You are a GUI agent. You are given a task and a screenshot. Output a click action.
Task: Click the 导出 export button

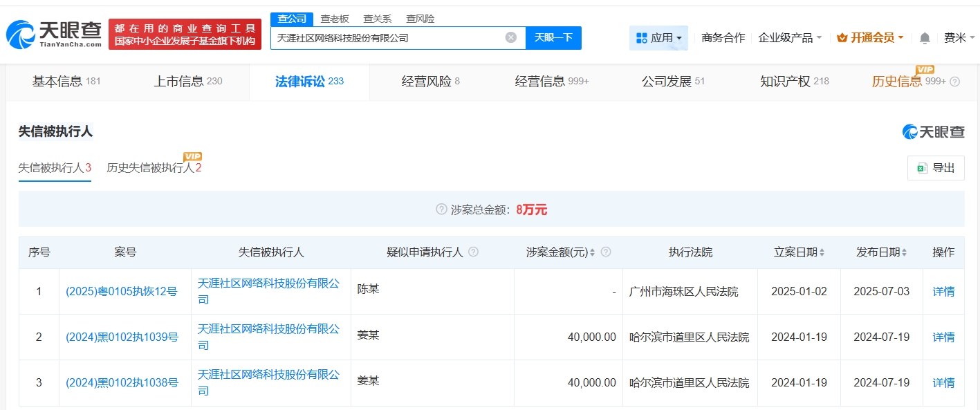[x=936, y=168]
